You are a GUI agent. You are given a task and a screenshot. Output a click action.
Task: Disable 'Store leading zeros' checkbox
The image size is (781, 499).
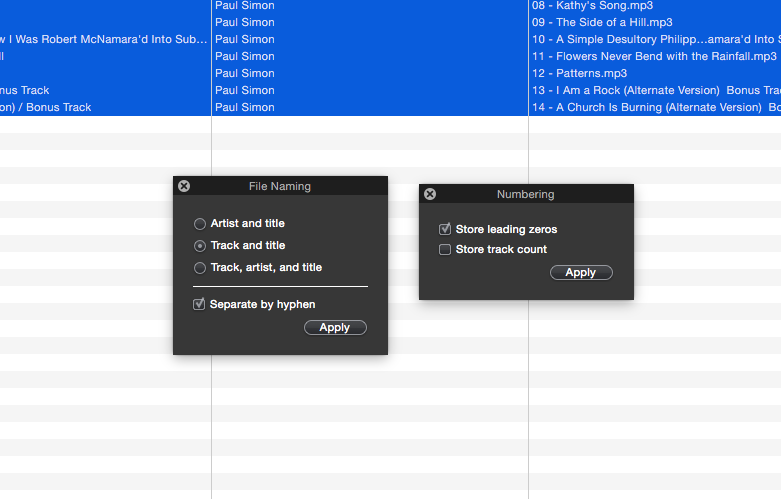point(446,230)
